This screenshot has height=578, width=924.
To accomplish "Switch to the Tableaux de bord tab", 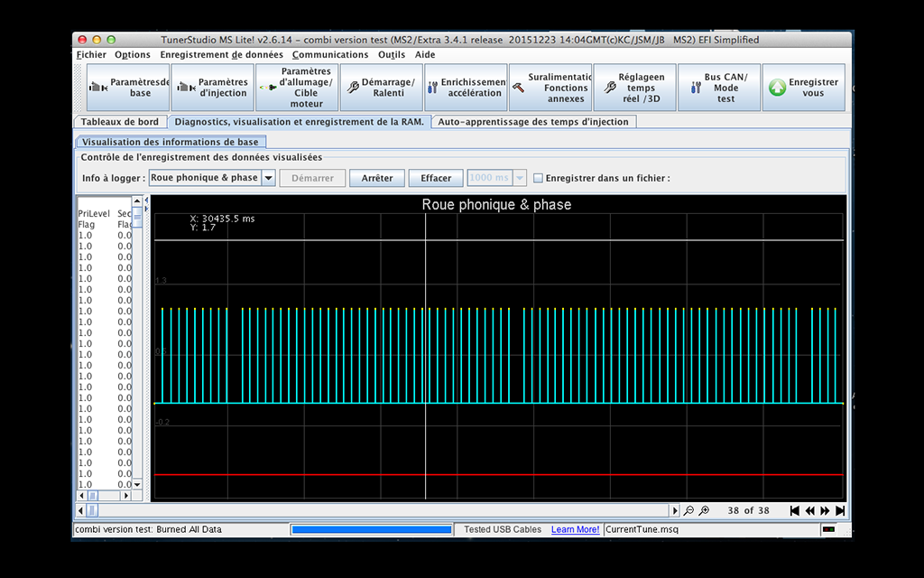I will click(119, 122).
